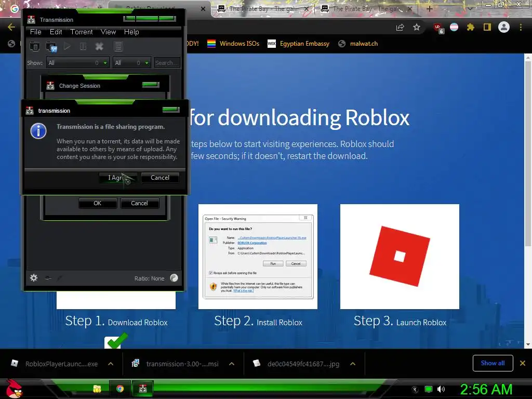Open the File menu in Transmission
Screen dimensions: 532x399
[36, 32]
